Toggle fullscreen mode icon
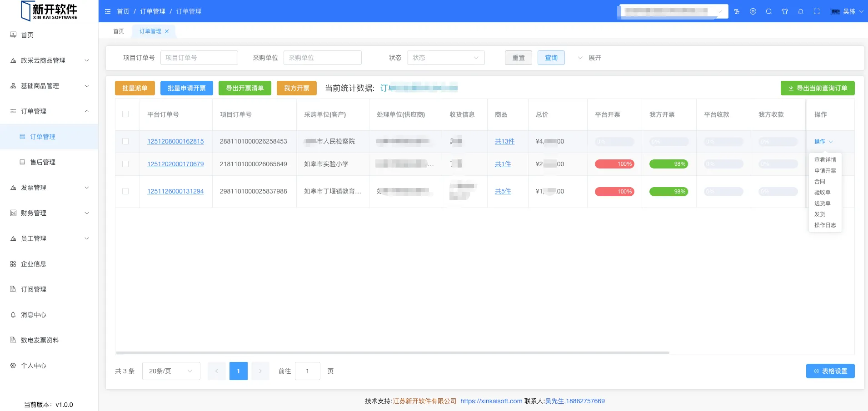The width and height of the screenshot is (868, 411). tap(817, 11)
